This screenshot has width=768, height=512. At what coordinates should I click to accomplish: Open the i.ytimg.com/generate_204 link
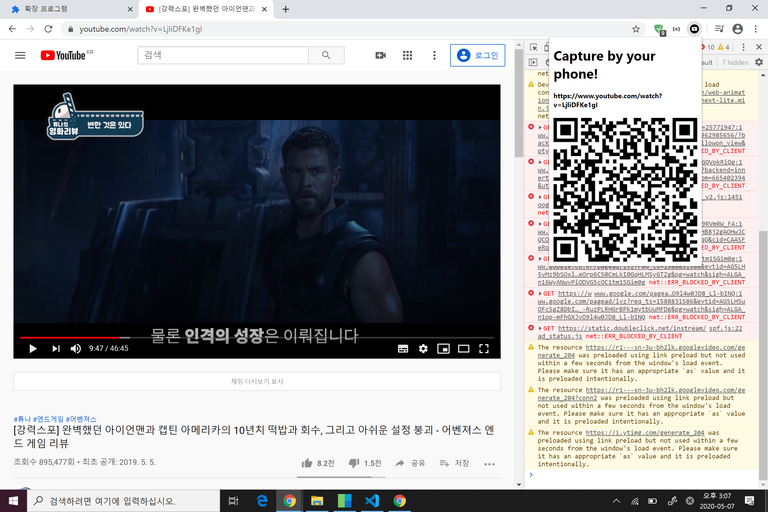pos(645,433)
